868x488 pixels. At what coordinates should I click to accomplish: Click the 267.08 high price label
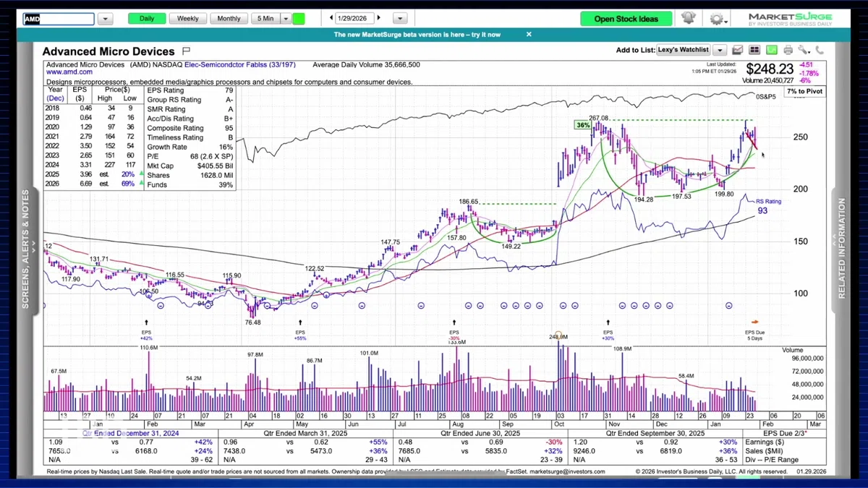tap(599, 118)
